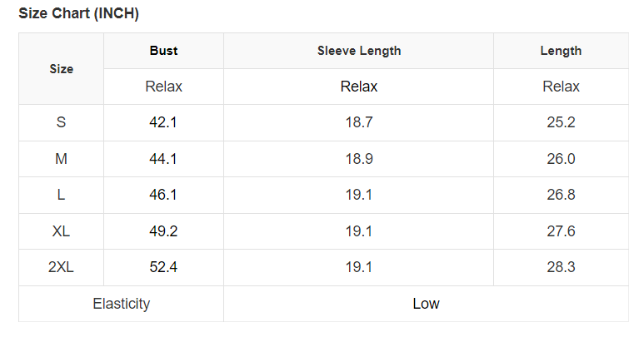Viewport: 644px width, 337px height.
Task: Click the Length column header
Action: 561,51
